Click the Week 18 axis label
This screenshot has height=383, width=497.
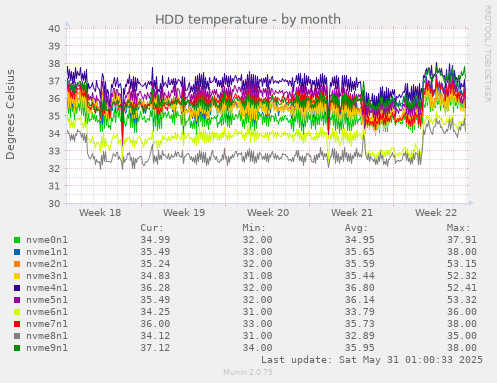click(100, 213)
